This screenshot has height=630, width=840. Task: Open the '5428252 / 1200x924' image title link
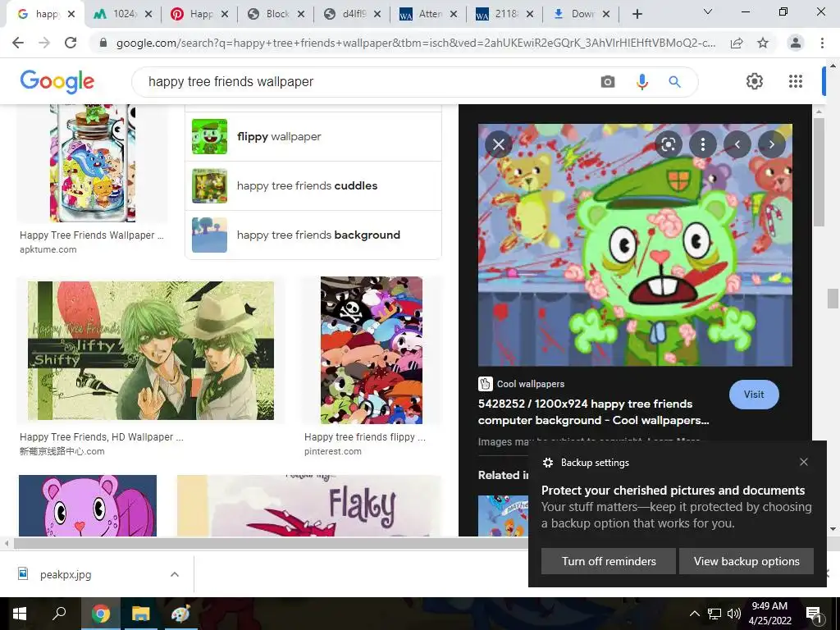click(x=594, y=412)
